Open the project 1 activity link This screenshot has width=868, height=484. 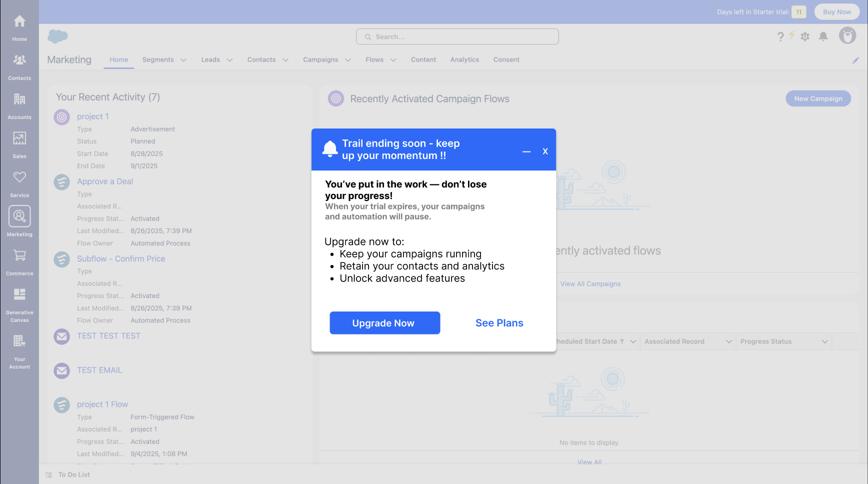pos(92,116)
